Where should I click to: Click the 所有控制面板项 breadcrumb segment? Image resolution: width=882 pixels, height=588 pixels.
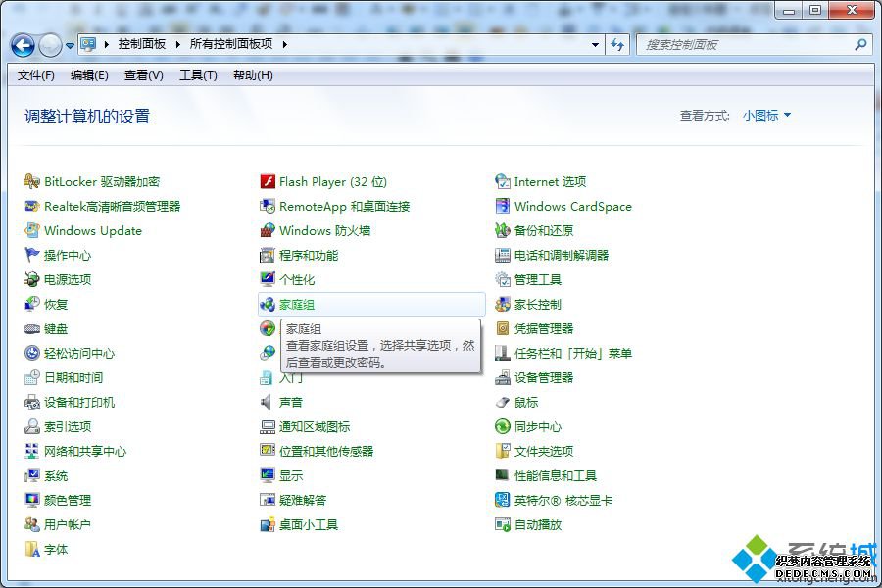231,44
